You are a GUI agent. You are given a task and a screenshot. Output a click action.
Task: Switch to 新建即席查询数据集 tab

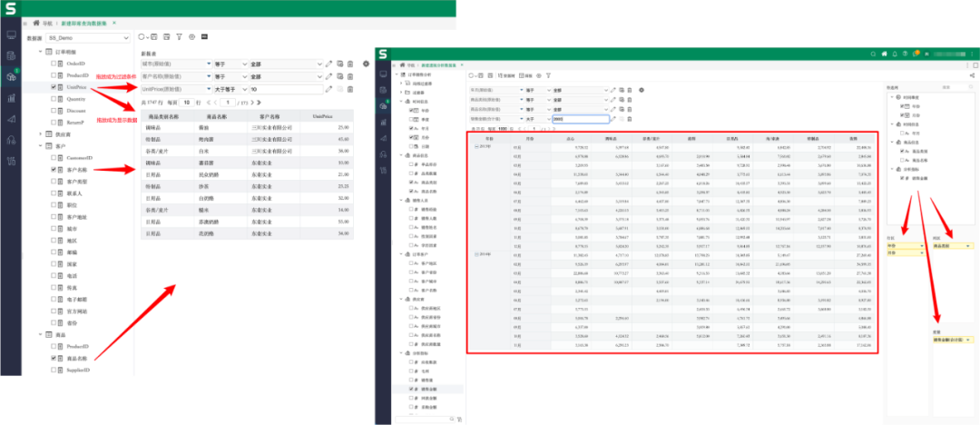[83, 23]
